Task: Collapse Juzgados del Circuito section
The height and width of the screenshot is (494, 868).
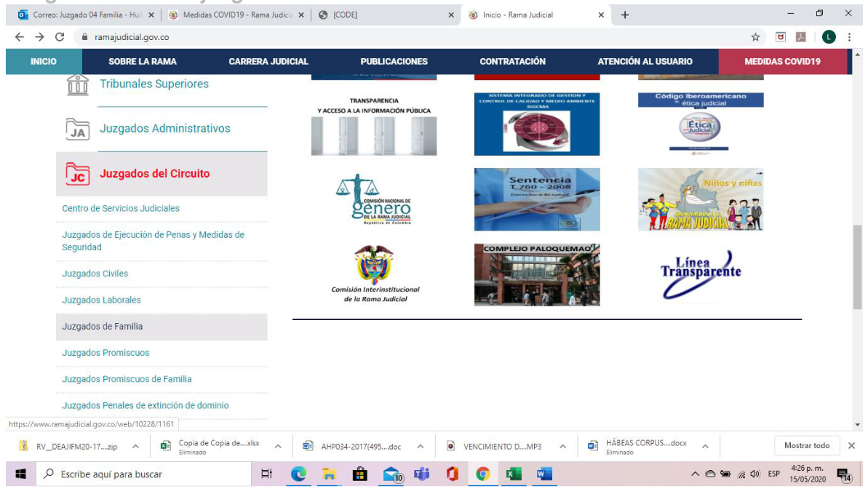Action: tap(162, 174)
